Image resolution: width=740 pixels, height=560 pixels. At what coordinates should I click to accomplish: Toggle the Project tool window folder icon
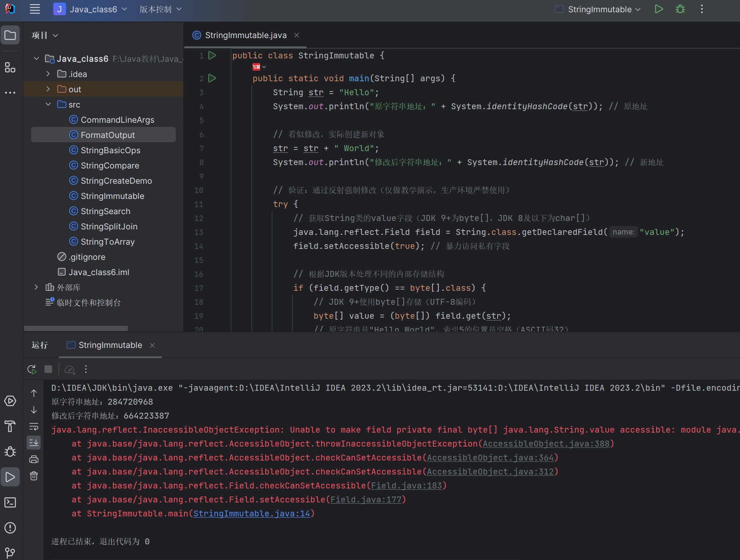tap(10, 36)
